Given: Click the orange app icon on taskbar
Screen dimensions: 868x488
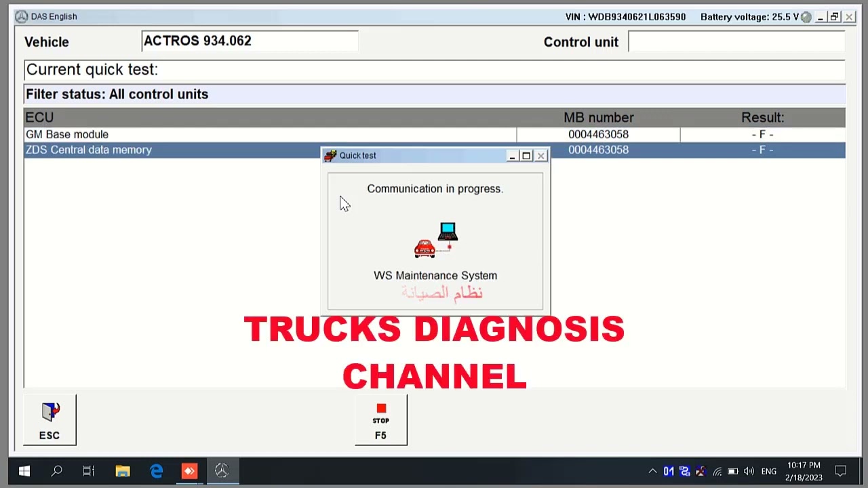Looking at the screenshot, I should point(189,471).
